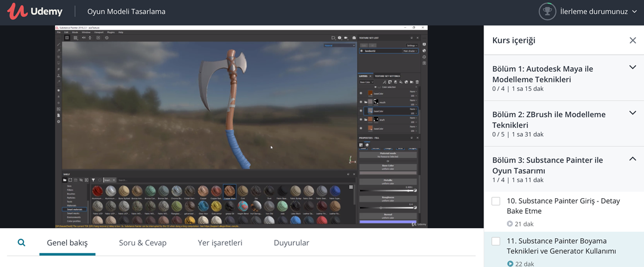This screenshot has width=644, height=267.
Task: Switch to Yer işaretleri tab
Action: pos(220,243)
